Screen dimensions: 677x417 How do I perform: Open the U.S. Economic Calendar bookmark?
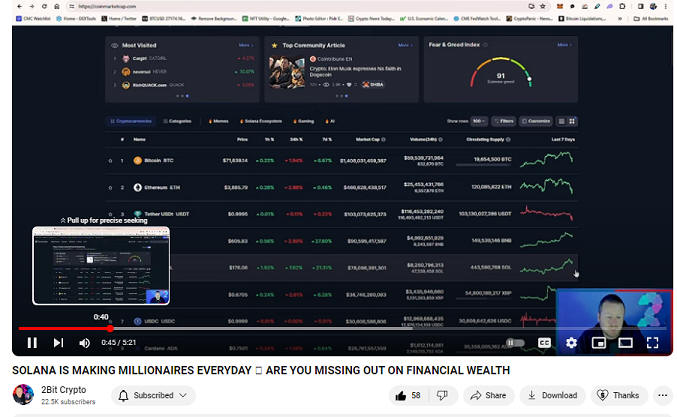click(424, 19)
